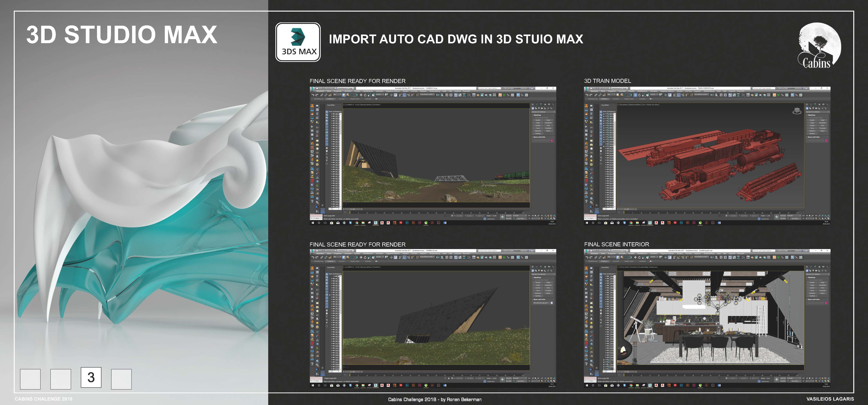Click the Teekanne button in CAMERA 01.max window
868x405 pixels.
pos(538,131)
